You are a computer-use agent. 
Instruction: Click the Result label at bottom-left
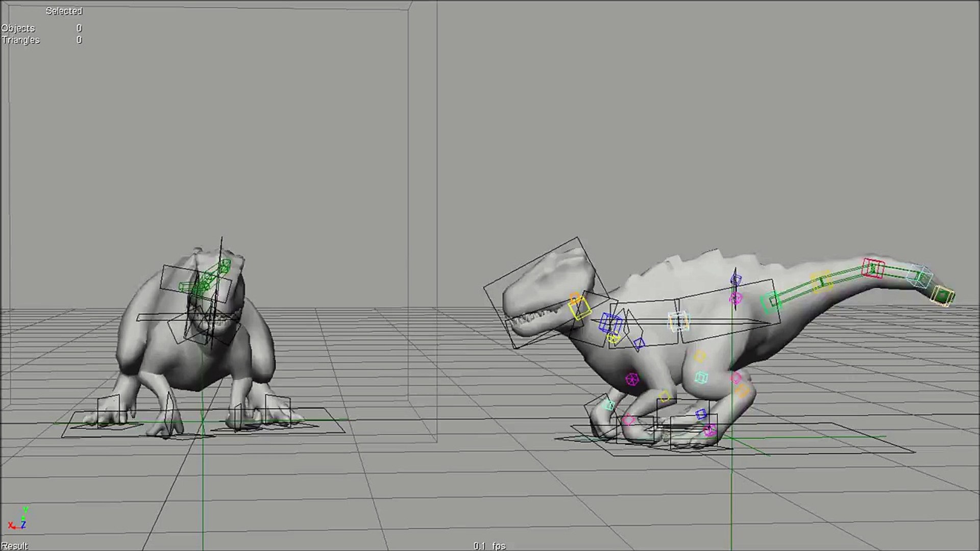[14, 545]
